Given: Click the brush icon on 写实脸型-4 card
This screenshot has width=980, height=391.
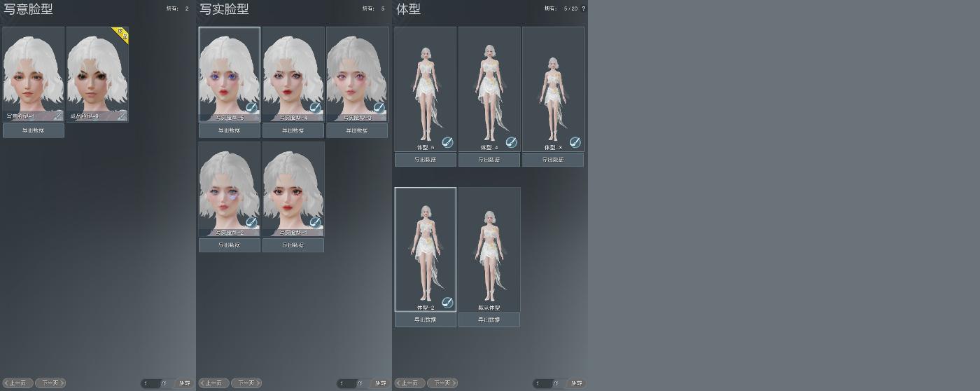Looking at the screenshot, I should click(316, 108).
